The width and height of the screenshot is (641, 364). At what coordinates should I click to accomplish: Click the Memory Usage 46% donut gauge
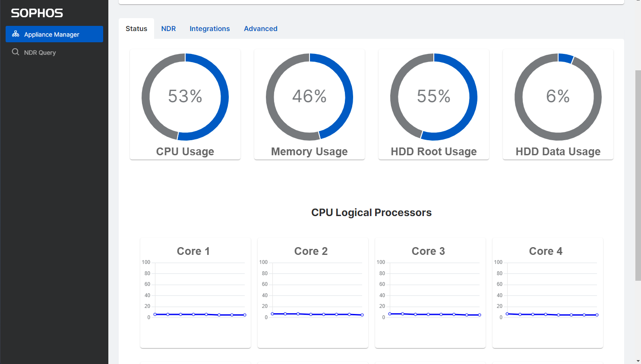tap(309, 97)
